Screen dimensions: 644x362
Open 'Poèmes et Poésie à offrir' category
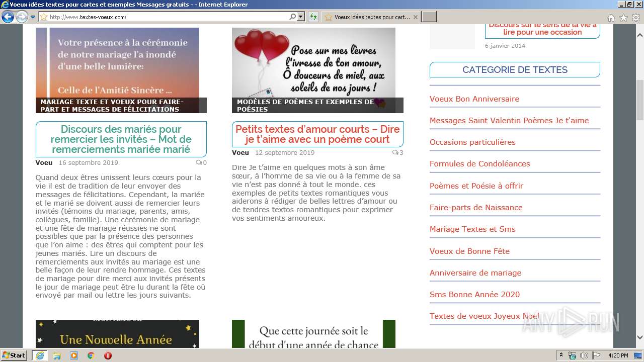point(476,186)
